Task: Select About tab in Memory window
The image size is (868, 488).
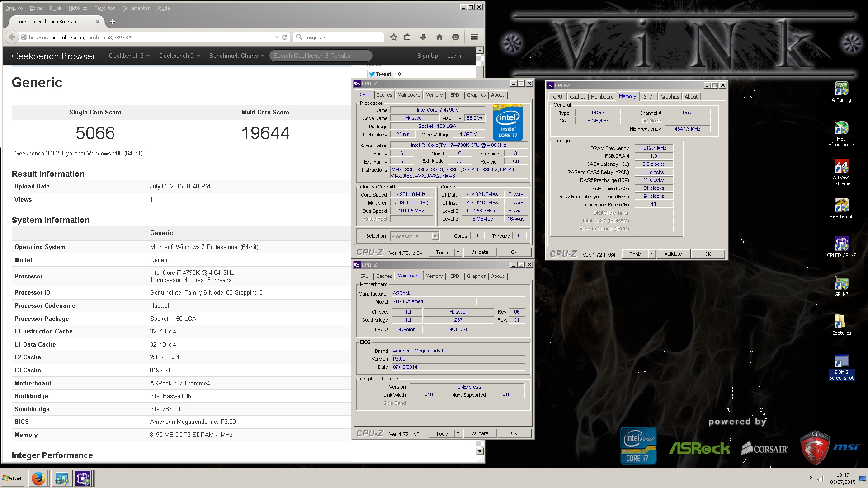Action: click(691, 97)
